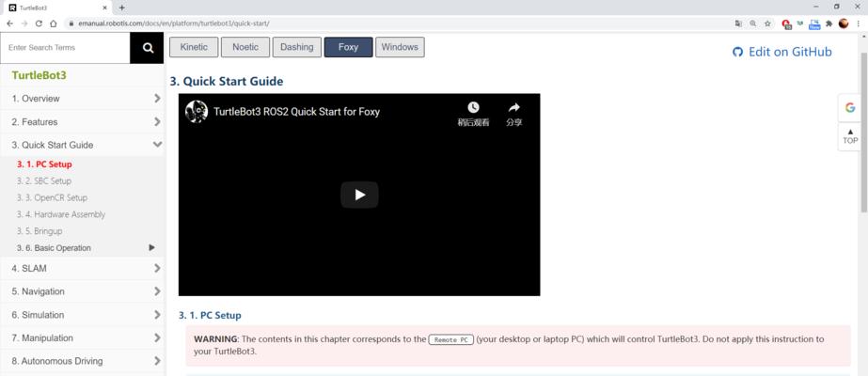Open the 3. 5. Bringup link
The image size is (868, 376).
(39, 231)
